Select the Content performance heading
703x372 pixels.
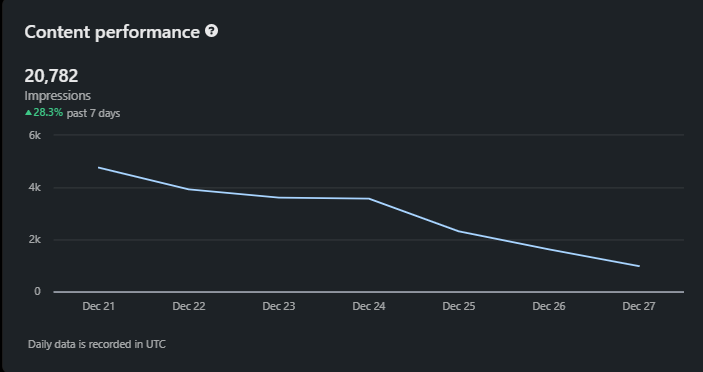point(112,32)
